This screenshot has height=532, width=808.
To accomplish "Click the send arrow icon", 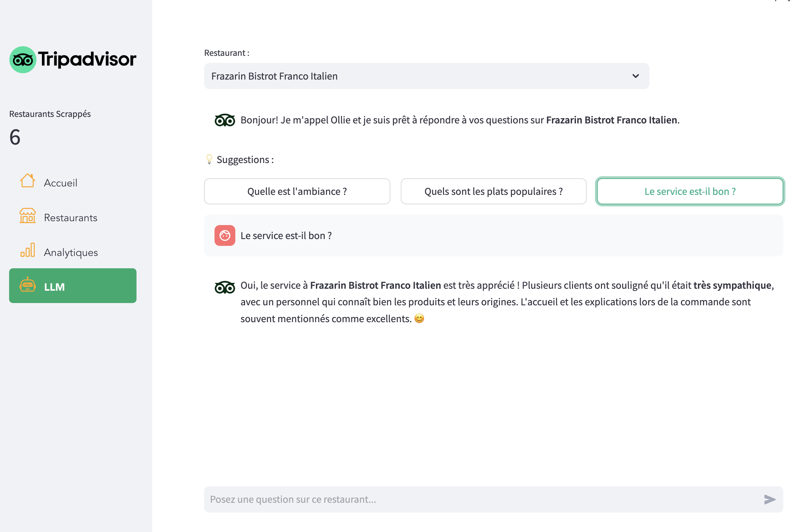I will pyautogui.click(x=770, y=500).
